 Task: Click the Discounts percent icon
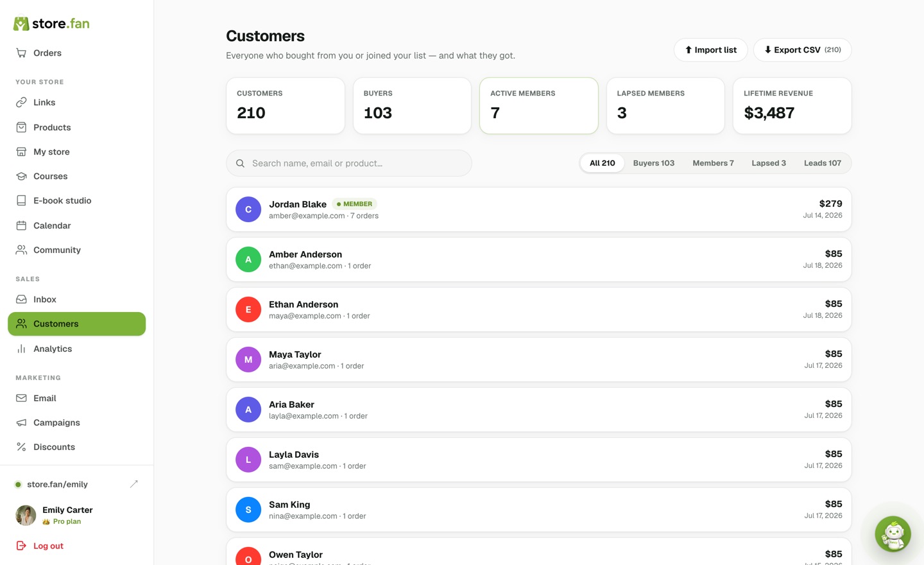pyautogui.click(x=21, y=448)
